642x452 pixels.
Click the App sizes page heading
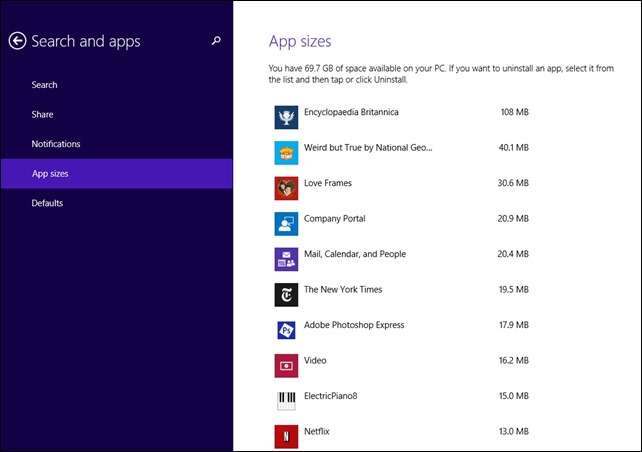(300, 41)
